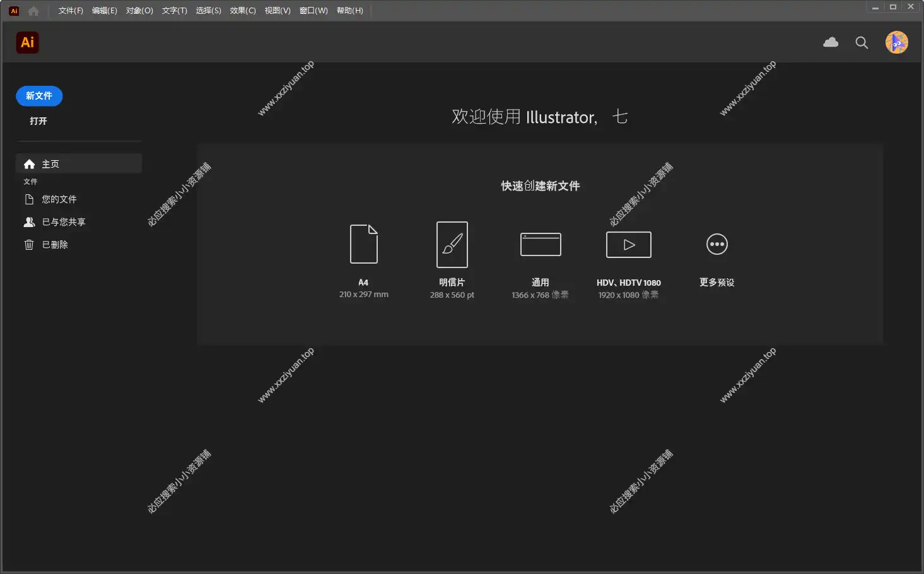View 已与您共享 (shared with you)
This screenshot has width=924, height=574.
63,222
